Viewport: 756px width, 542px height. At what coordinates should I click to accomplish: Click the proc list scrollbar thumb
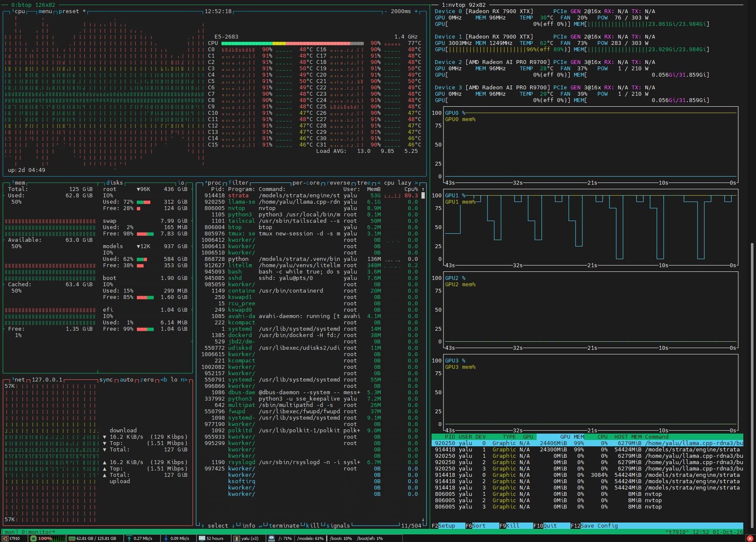coord(423,196)
